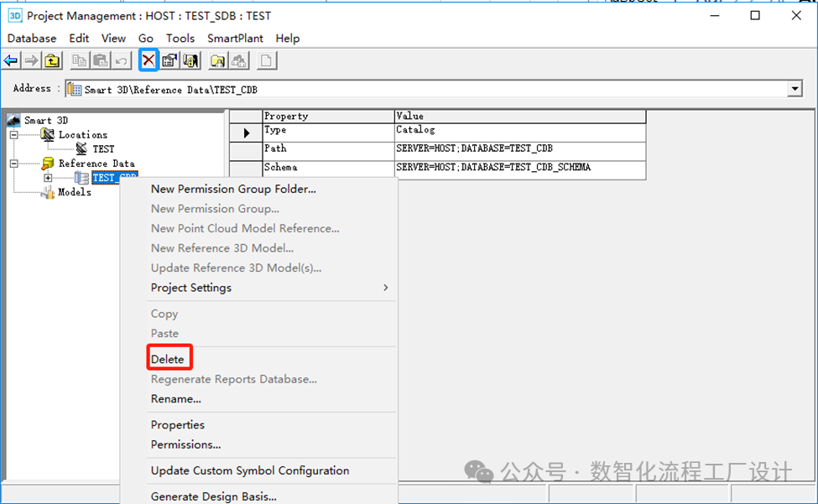This screenshot has height=504, width=818.
Task: Select the Smart 3D root label in the tree
Action: (46, 121)
